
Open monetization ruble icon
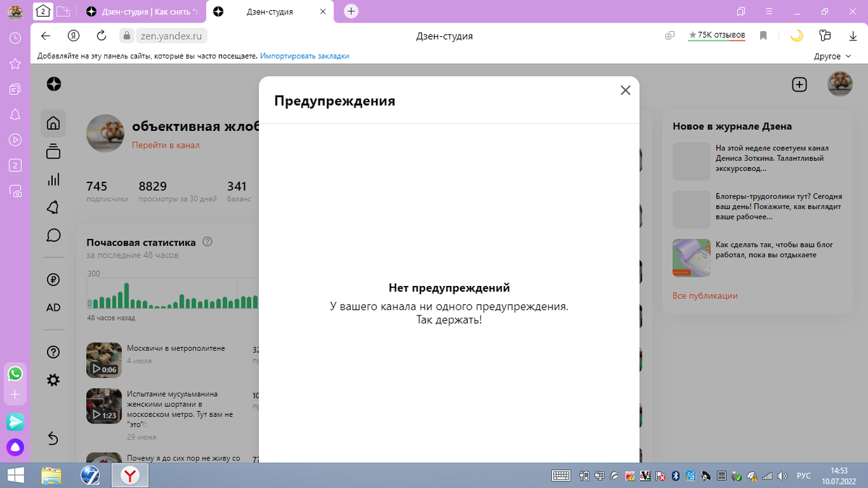coord(54,279)
